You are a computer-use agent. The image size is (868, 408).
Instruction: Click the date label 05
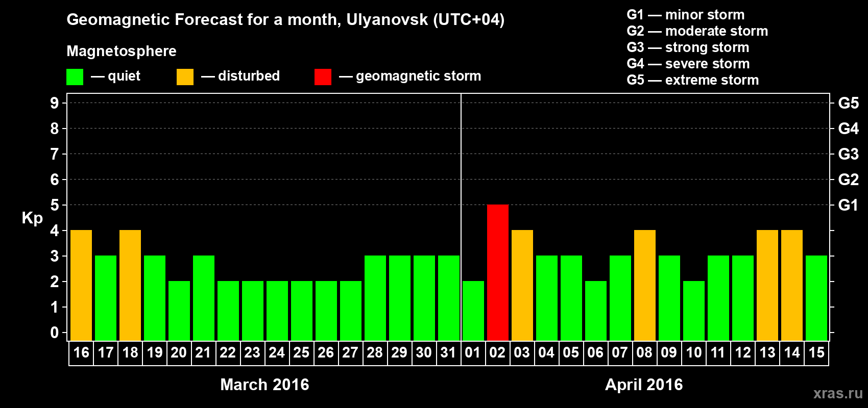coord(571,352)
